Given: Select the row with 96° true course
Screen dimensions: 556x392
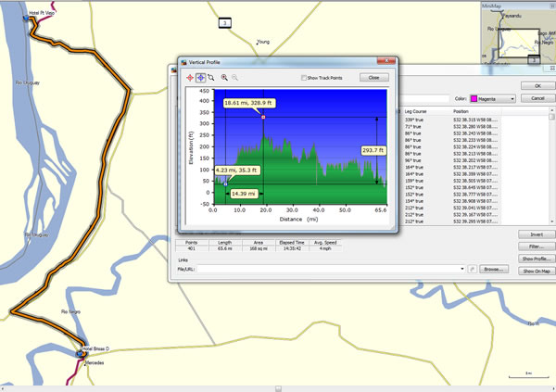Looking at the screenshot, I should click(412, 160).
